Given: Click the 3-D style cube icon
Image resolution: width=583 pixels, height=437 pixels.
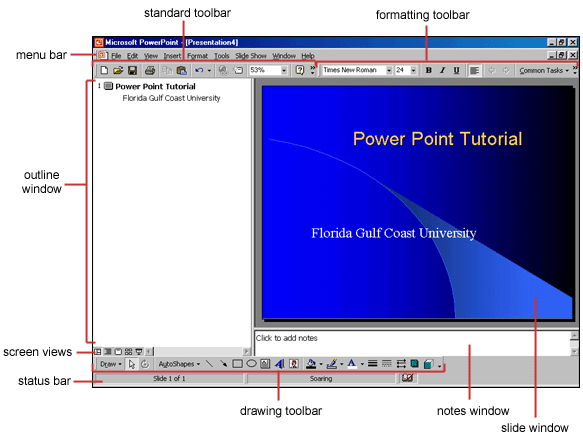Looking at the screenshot, I should tap(428, 364).
